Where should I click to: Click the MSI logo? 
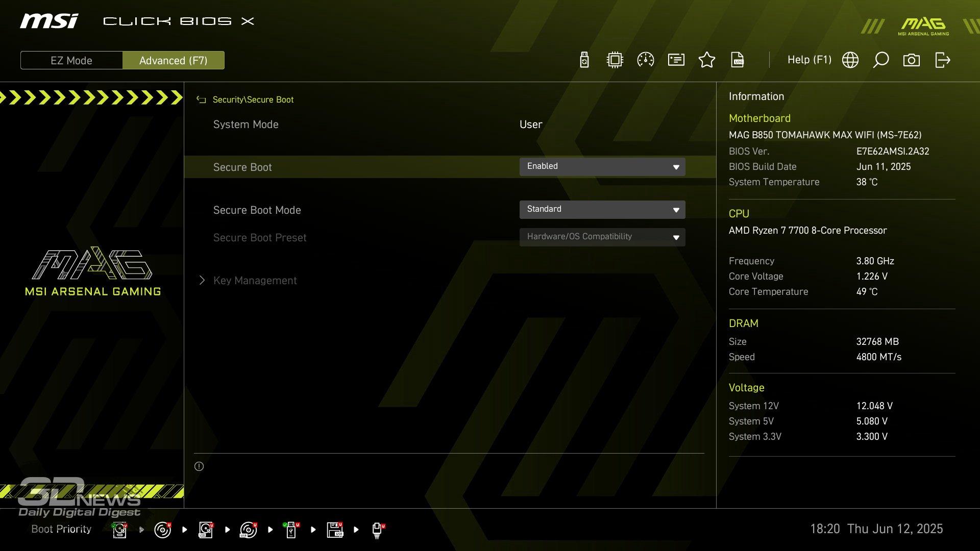(49, 21)
